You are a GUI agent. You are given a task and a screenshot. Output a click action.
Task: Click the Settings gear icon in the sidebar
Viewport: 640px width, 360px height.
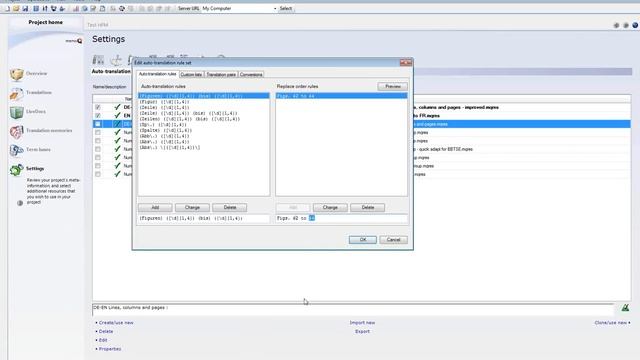click(x=17, y=169)
